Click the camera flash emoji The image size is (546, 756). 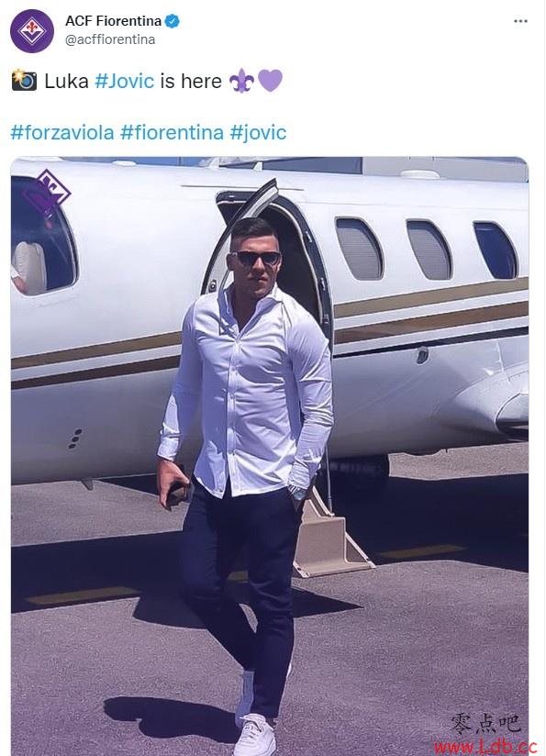[24, 80]
